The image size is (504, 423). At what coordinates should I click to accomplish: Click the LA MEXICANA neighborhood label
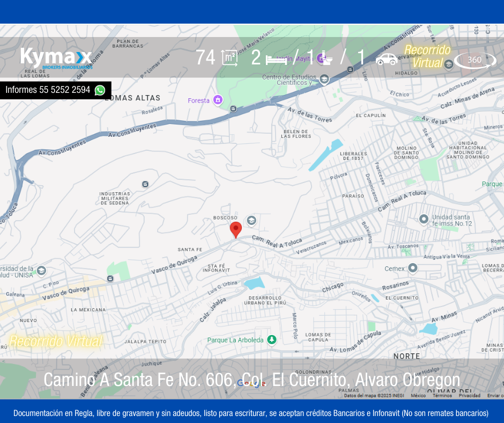coord(88,310)
